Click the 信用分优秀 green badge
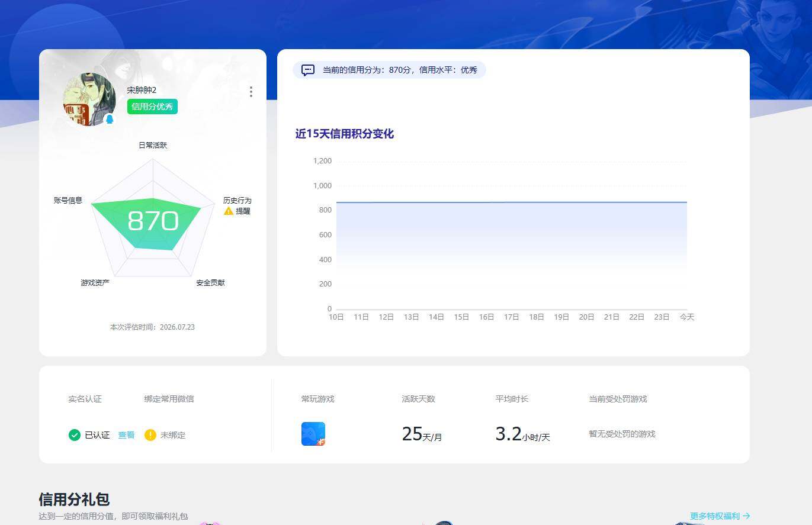 click(x=152, y=107)
